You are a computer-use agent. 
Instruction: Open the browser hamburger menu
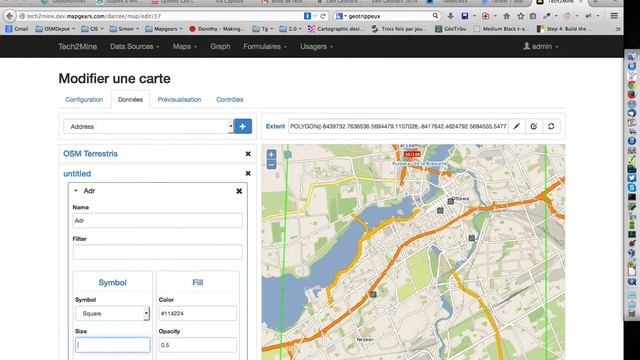click(614, 16)
